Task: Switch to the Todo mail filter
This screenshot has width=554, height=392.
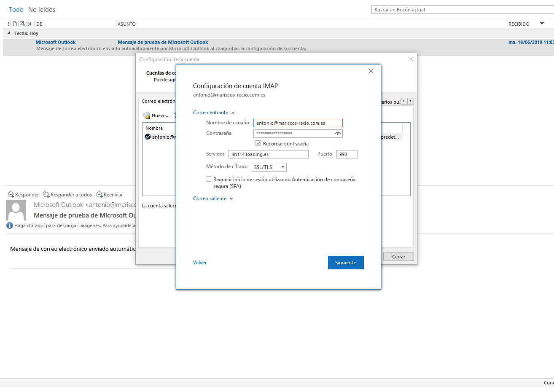Action: [x=16, y=10]
